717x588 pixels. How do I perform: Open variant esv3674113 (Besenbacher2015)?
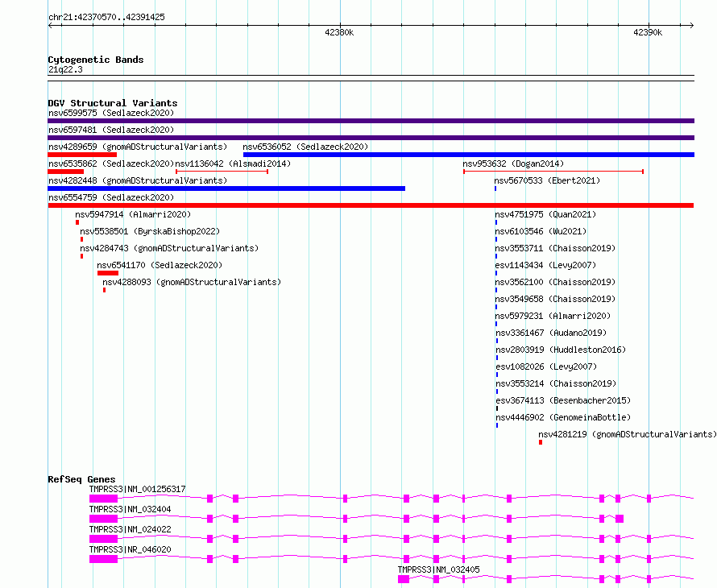[563, 400]
